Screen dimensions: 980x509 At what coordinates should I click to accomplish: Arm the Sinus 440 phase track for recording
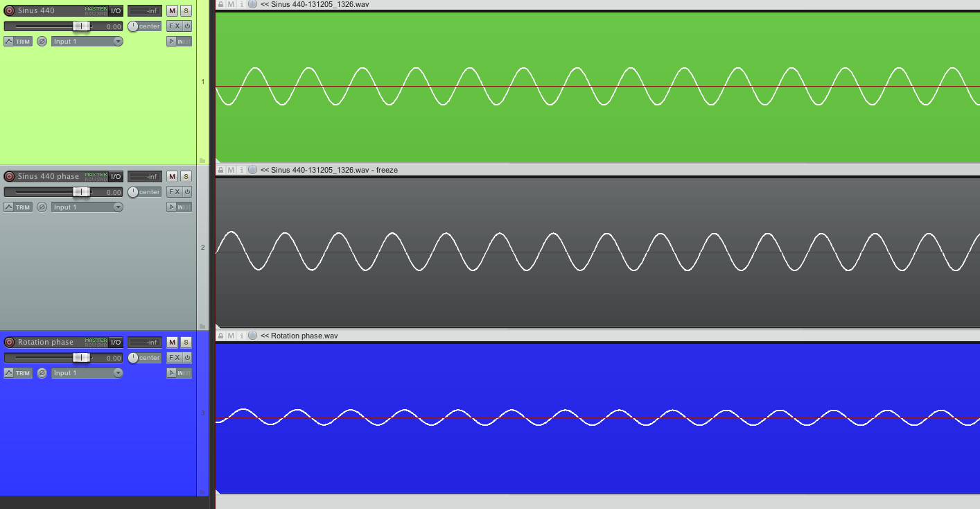pos(10,176)
